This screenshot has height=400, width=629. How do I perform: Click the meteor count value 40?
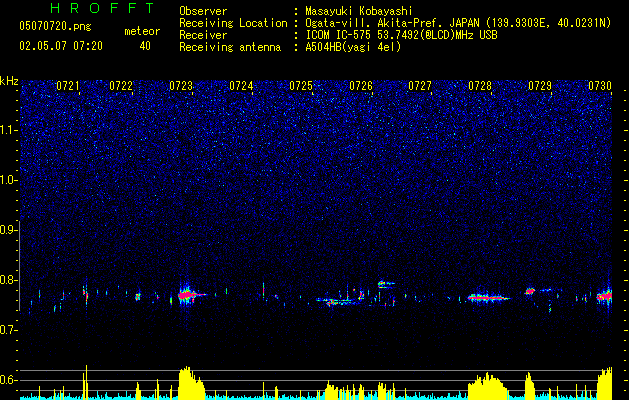coord(145,46)
